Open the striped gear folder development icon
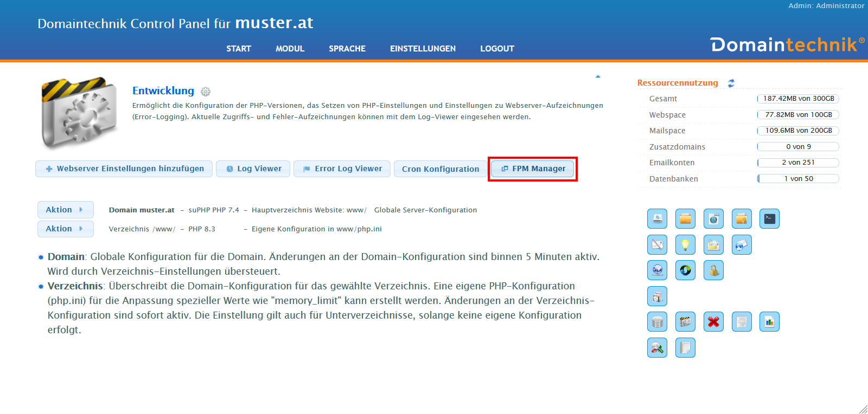Viewport: 868px width, 414px height. (686, 322)
